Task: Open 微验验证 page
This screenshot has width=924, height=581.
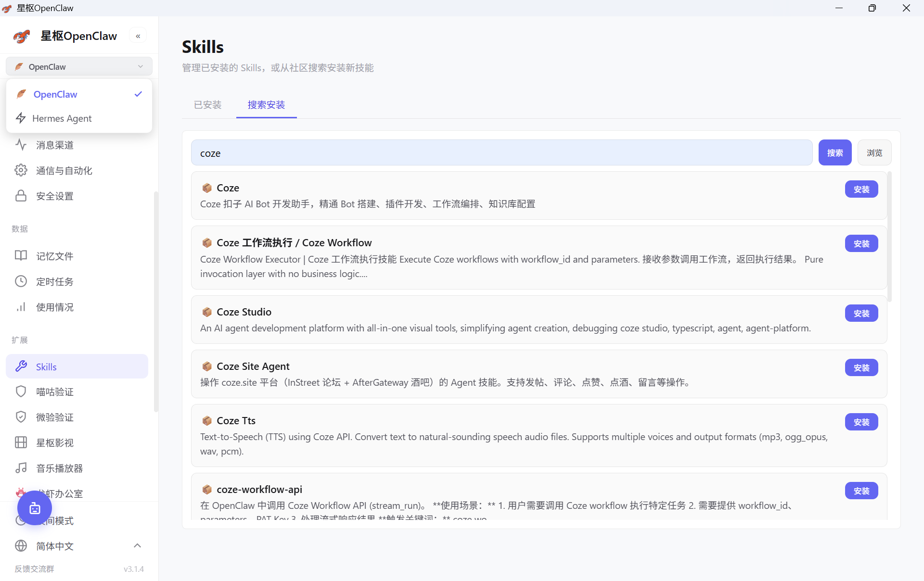Action: click(x=77, y=417)
